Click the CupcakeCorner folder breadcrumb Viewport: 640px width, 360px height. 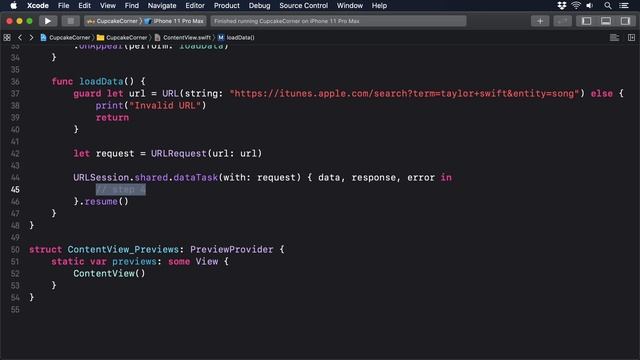click(x=122, y=38)
